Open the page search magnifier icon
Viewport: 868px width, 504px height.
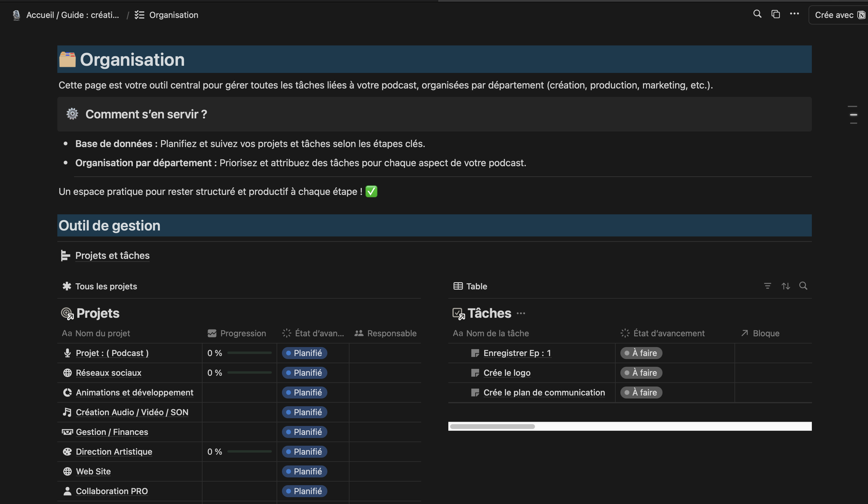[757, 14]
